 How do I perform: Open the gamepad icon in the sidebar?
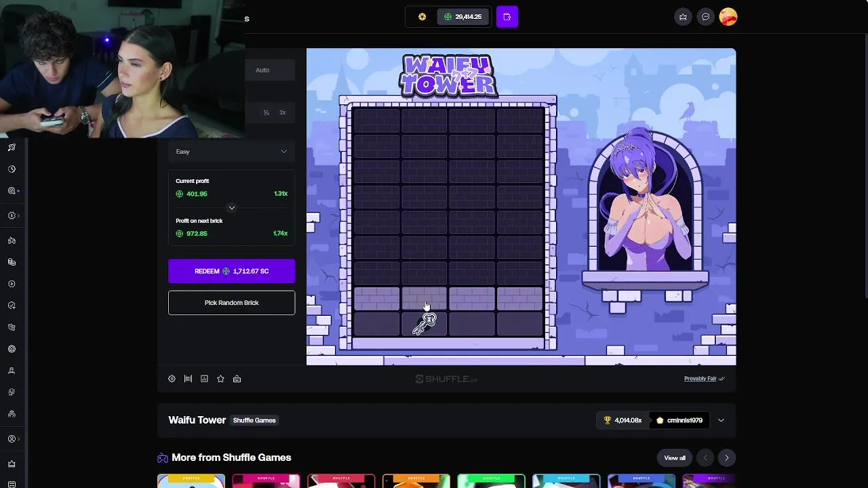pos(12,241)
